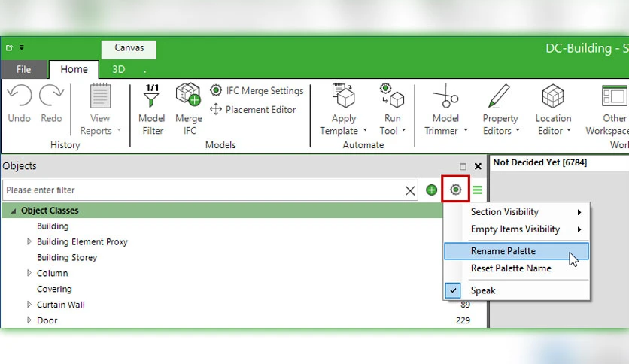The height and width of the screenshot is (364, 629).
Task: Float the Objects palette with square icon
Action: point(463,166)
